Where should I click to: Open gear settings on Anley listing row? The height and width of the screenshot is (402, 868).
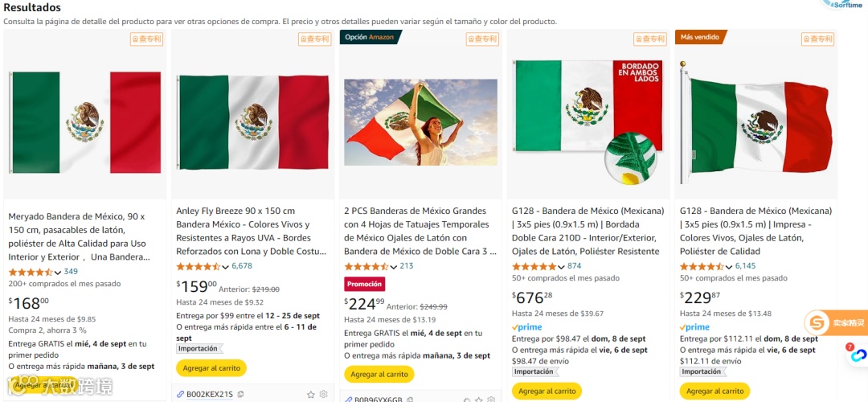[x=324, y=395]
